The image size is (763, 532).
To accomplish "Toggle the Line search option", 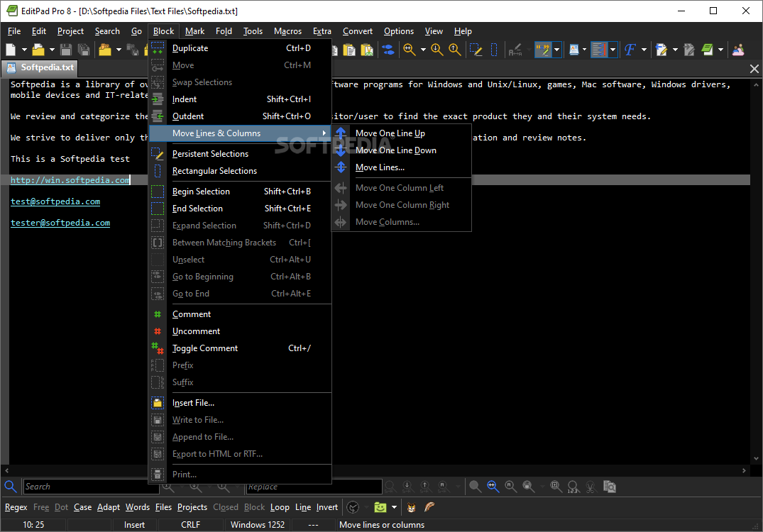I will coord(303,507).
